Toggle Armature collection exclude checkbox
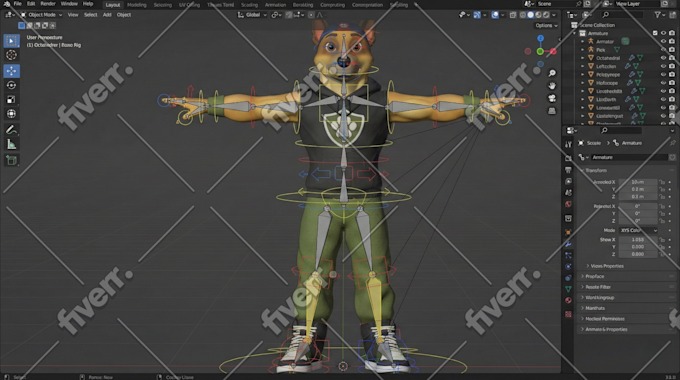This screenshot has width=680, height=380. click(655, 33)
